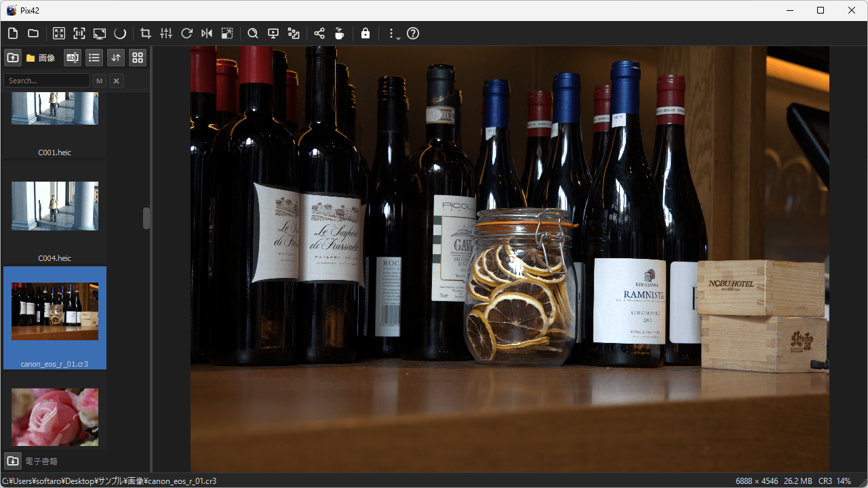868x488 pixels.
Task: Open the Help question mark icon
Action: point(413,33)
